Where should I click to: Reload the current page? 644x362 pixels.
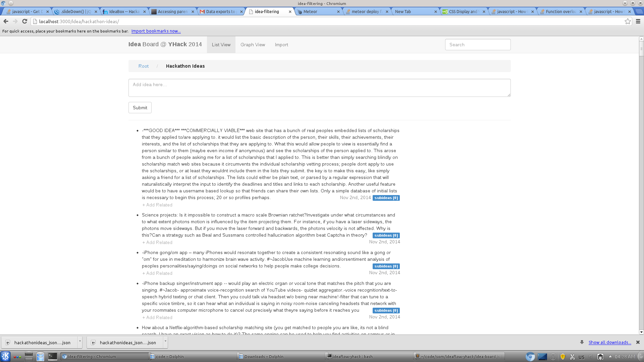point(24,21)
